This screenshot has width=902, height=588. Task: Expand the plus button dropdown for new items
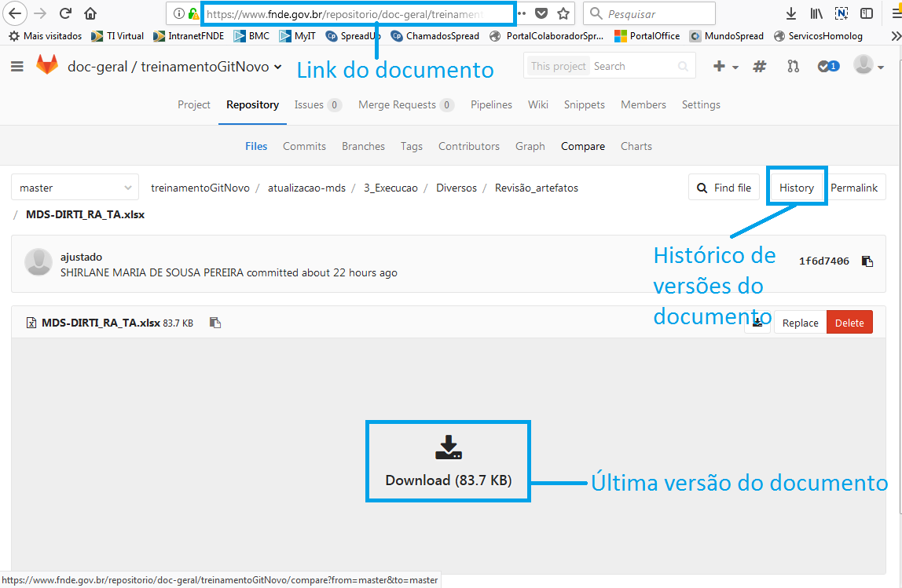click(x=725, y=66)
